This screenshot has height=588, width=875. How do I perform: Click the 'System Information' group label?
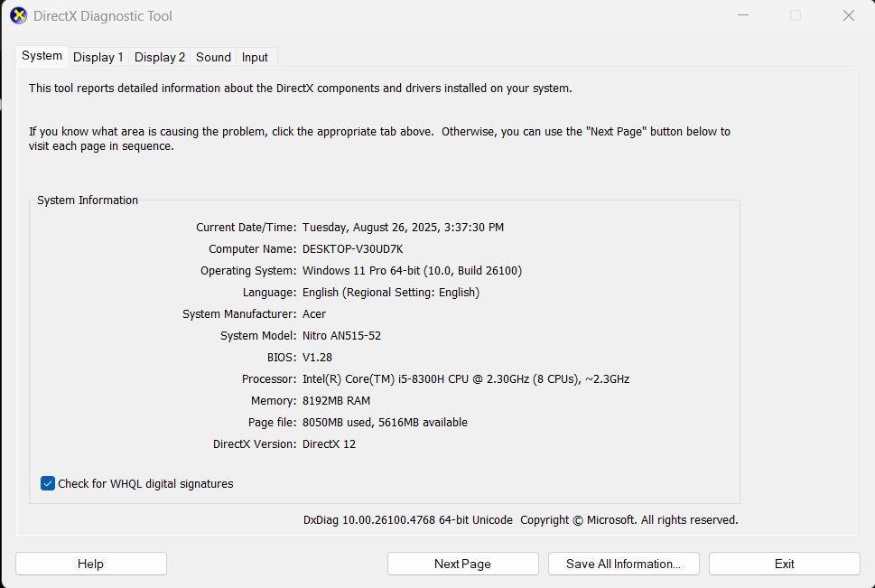[88, 200]
